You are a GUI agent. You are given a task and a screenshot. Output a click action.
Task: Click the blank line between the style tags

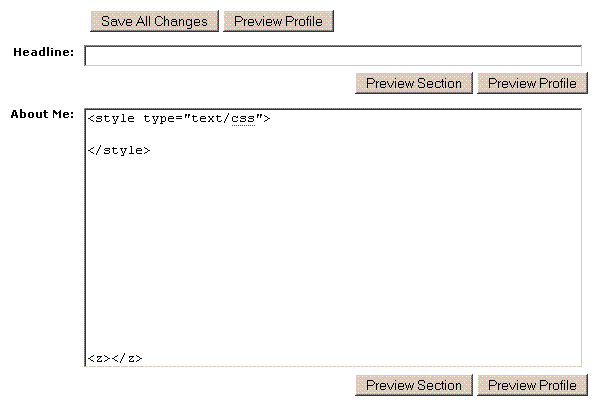pos(200,135)
